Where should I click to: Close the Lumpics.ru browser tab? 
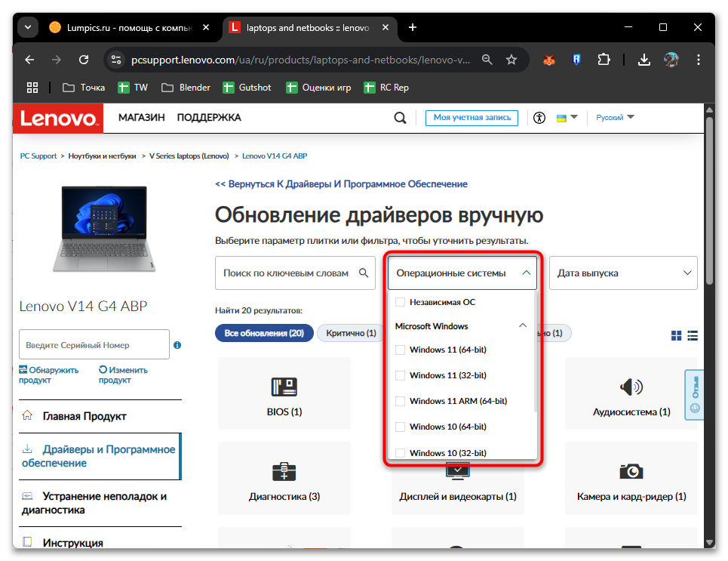(x=206, y=27)
